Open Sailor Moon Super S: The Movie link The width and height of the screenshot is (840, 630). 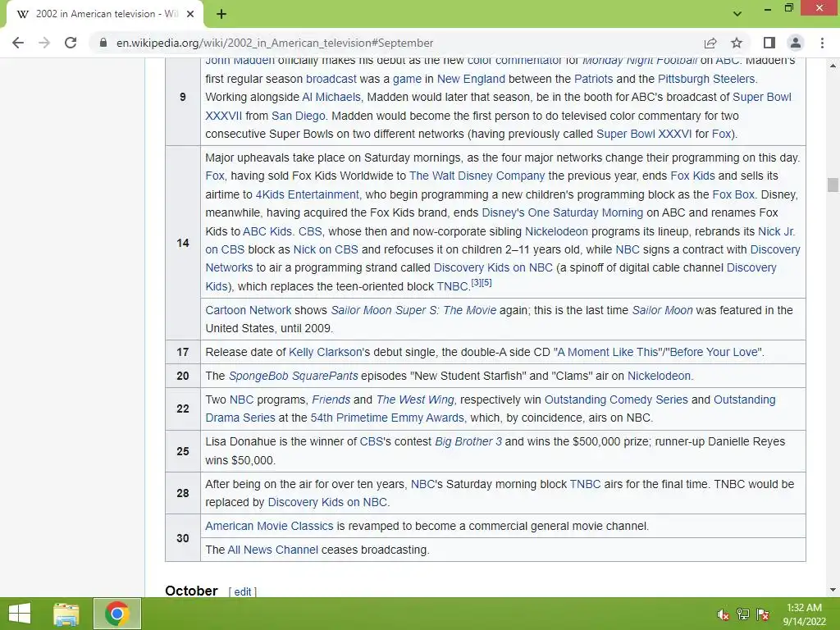click(x=413, y=310)
